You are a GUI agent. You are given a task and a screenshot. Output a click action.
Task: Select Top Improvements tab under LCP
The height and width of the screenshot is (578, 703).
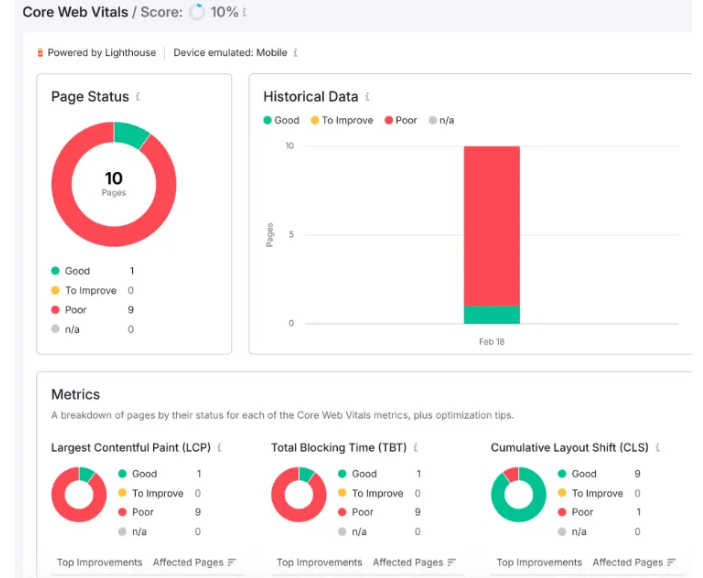pyautogui.click(x=99, y=562)
